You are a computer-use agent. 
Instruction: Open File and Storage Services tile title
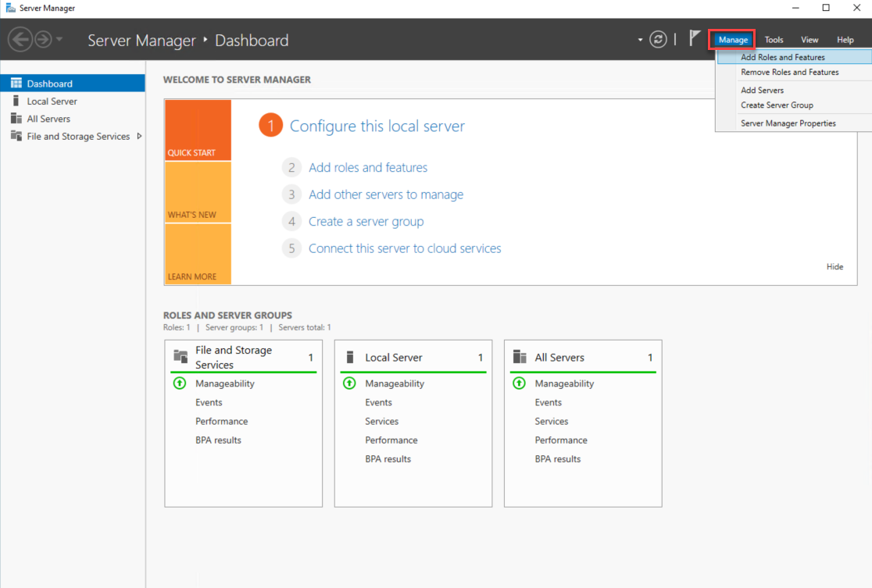click(x=234, y=358)
